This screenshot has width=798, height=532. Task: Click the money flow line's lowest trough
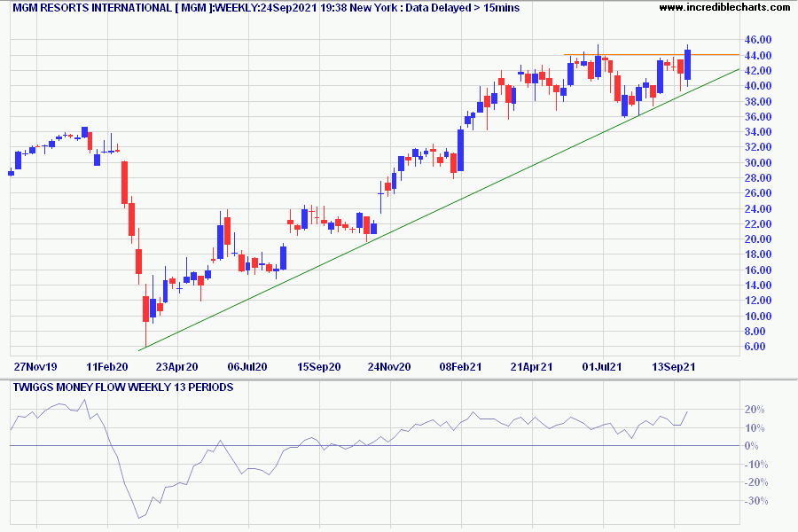(138, 518)
